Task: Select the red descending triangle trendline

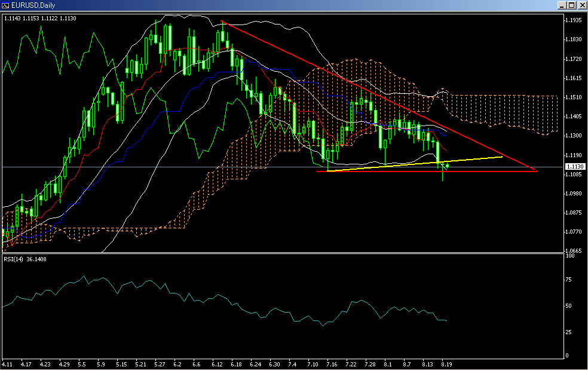Action: click(379, 96)
